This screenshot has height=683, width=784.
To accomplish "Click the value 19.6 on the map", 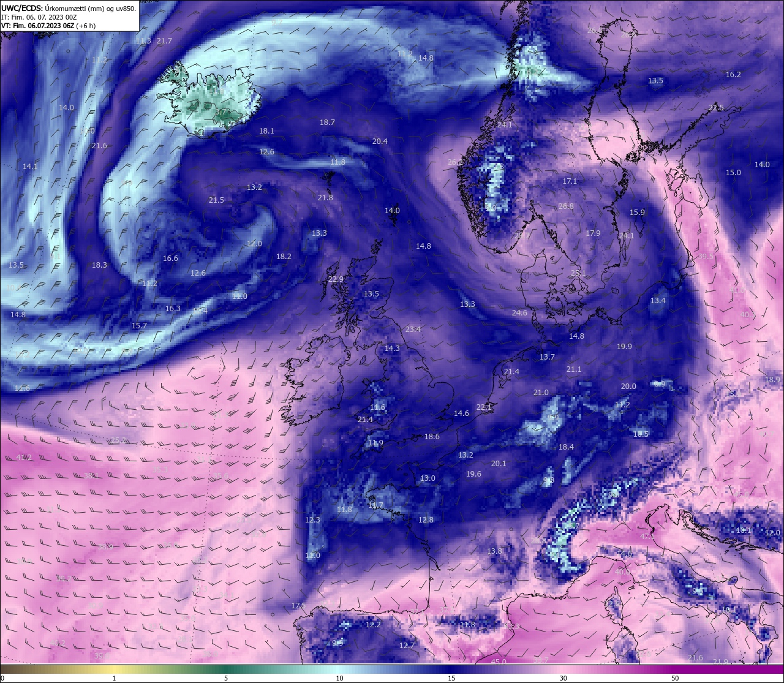I will click(x=473, y=474).
